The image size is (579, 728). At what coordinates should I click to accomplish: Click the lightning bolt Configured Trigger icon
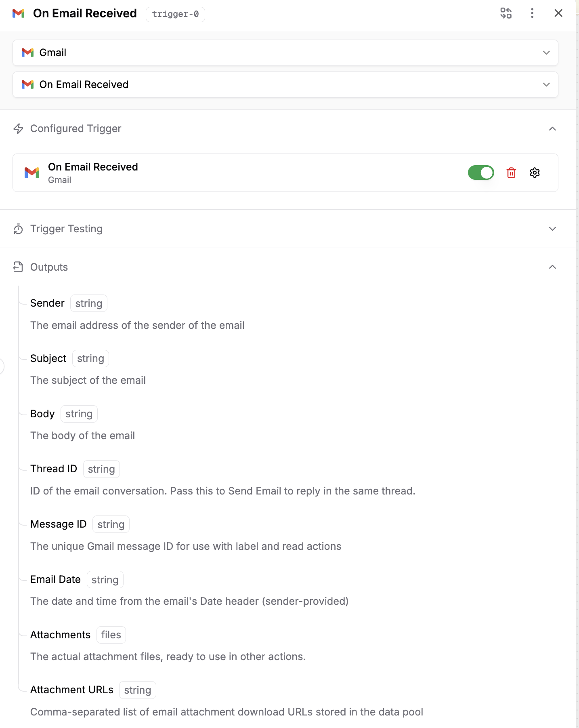(x=18, y=129)
